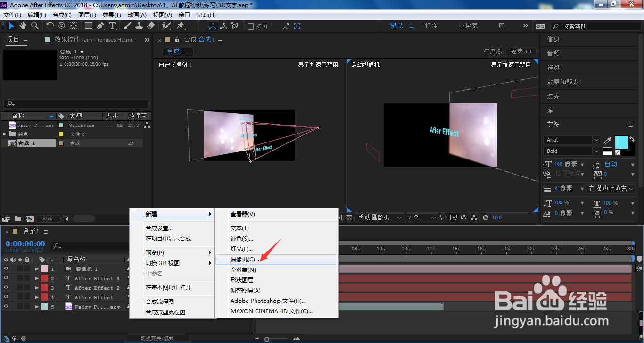Click the eyedropper in Character panel
The image size is (644, 343).
click(608, 141)
